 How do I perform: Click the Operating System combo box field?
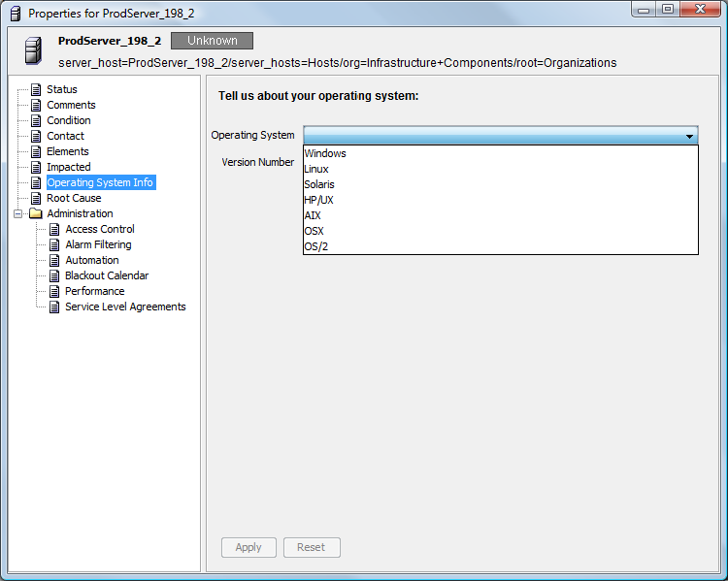tap(501, 136)
